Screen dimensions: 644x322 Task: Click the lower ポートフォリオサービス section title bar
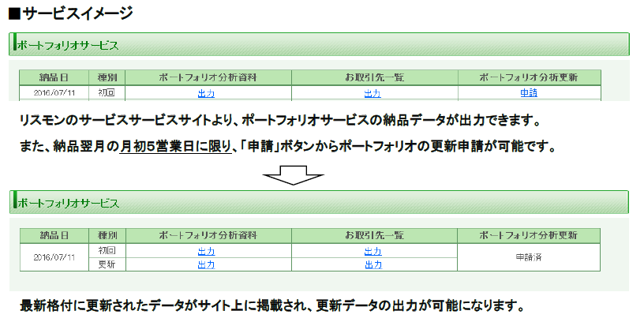coord(319,203)
